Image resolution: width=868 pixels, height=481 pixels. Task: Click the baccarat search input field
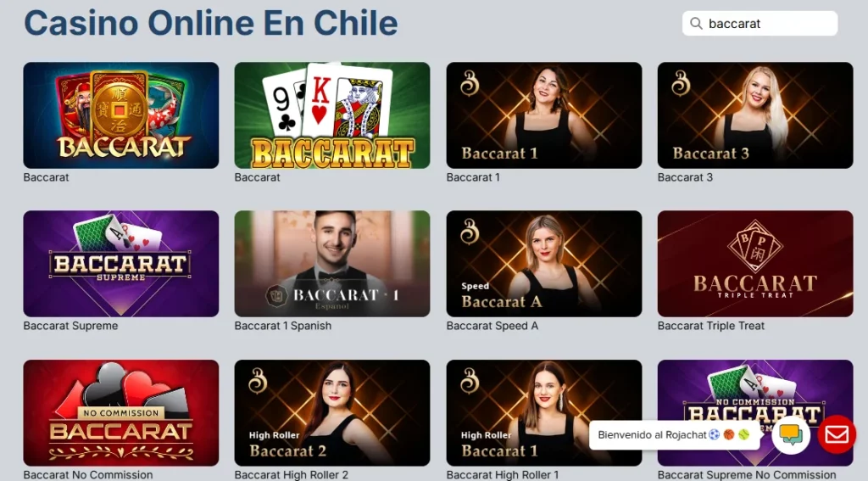759,23
